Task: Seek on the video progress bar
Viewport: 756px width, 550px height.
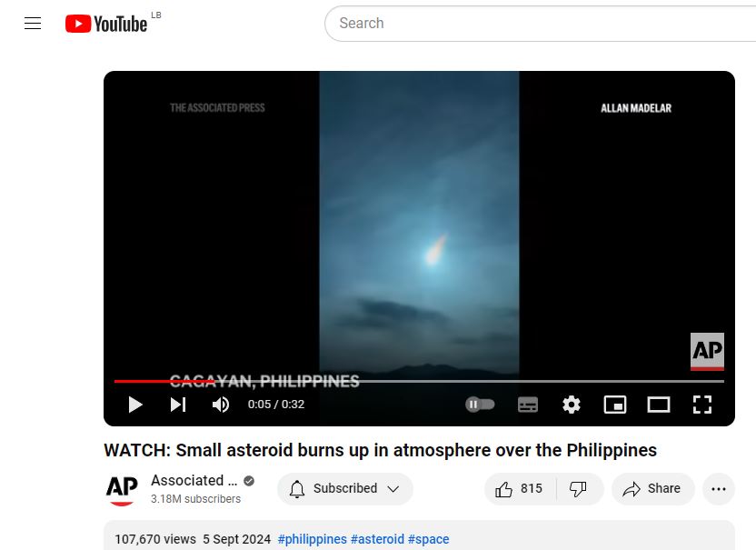Action: pyautogui.click(x=419, y=381)
